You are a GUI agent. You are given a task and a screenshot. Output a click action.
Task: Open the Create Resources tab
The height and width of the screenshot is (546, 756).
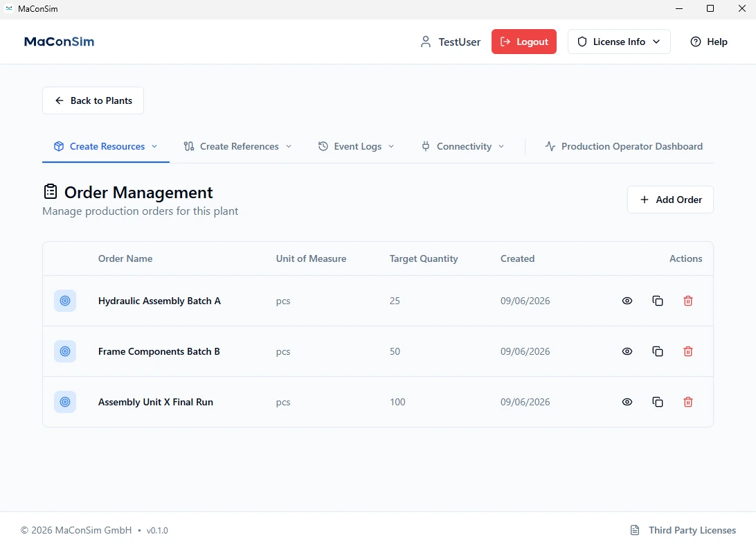106,146
